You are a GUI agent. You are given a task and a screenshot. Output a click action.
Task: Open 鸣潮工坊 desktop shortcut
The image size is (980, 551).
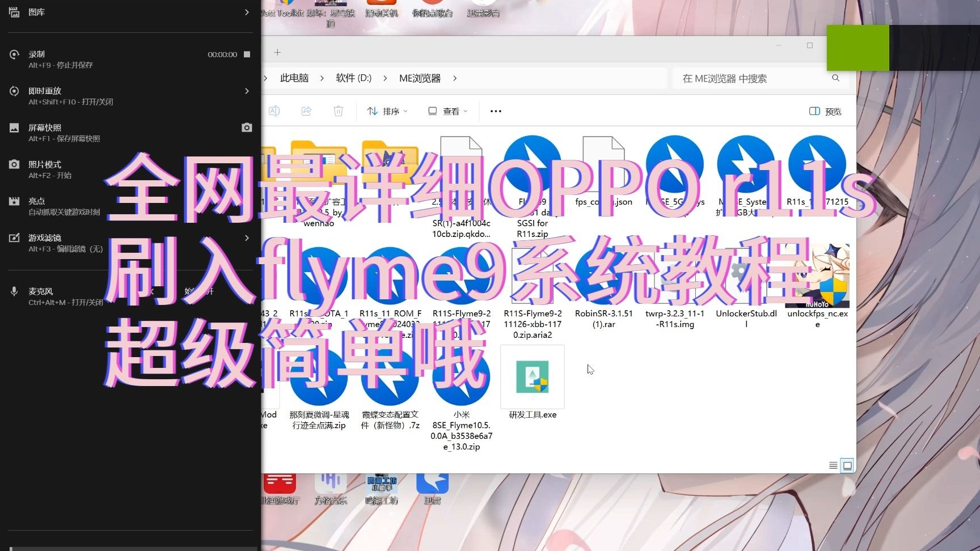382,488
